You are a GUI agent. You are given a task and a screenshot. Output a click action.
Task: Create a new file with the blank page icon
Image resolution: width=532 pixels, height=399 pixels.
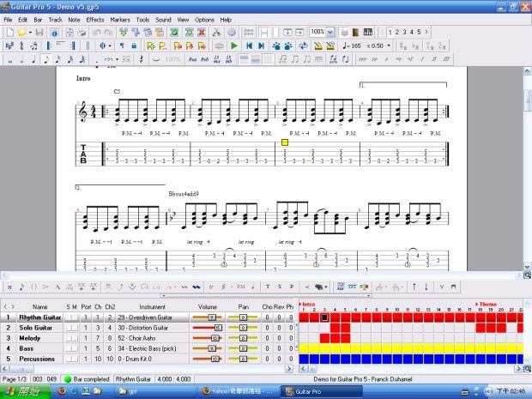(10, 33)
